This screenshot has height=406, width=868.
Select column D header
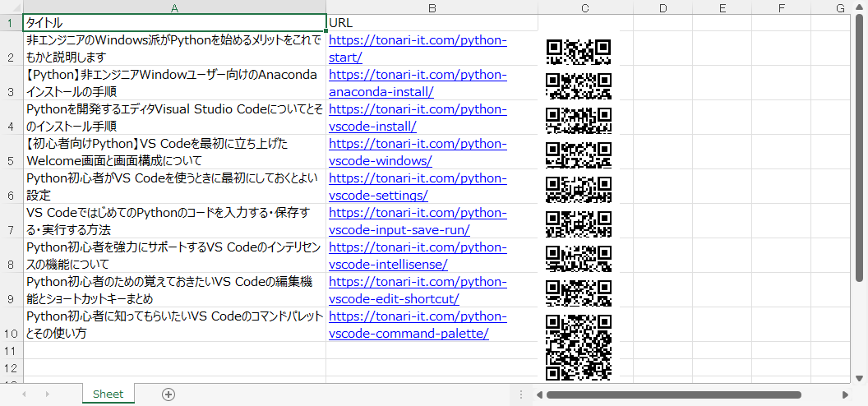click(x=663, y=7)
